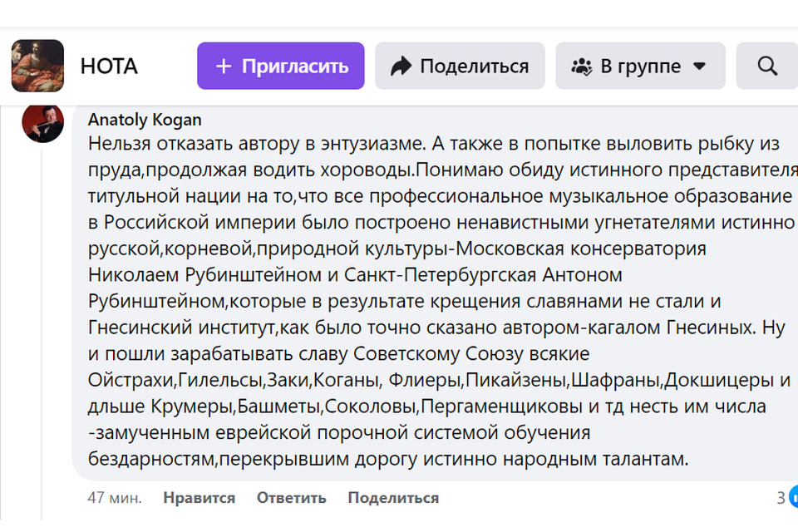The height and width of the screenshot is (532, 798).
Task: Click the search magnifier icon
Action: [767, 66]
